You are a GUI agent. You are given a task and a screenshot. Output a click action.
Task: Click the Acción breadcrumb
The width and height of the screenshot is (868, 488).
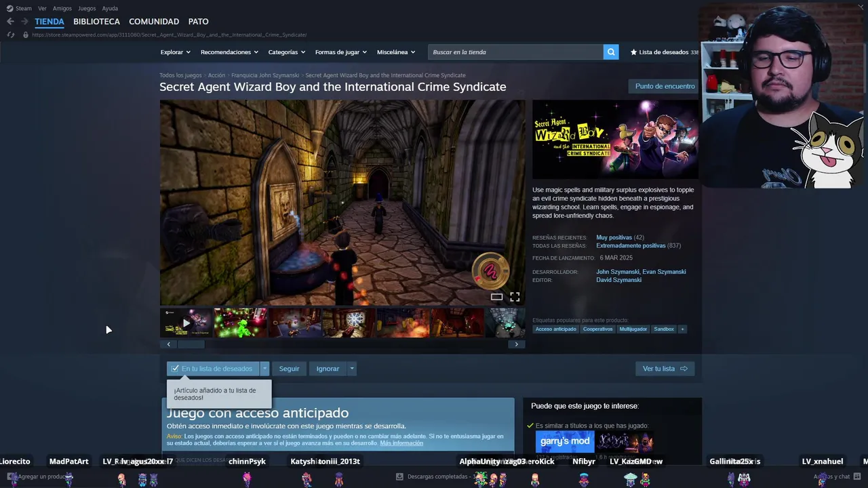[216, 75]
